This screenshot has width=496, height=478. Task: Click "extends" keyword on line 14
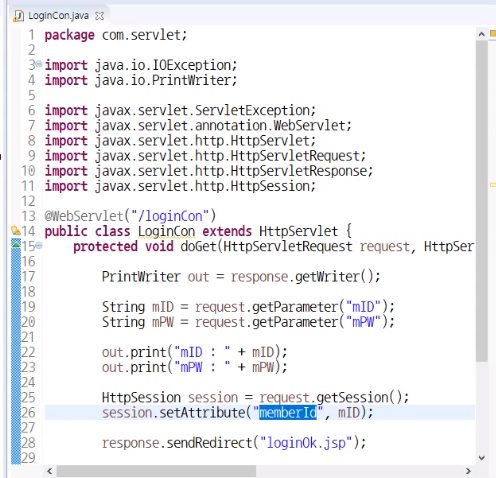point(227,231)
